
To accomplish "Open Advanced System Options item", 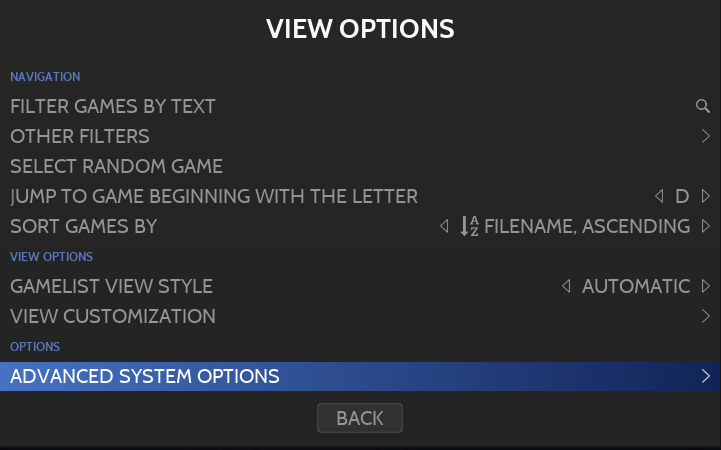I will tap(145, 376).
